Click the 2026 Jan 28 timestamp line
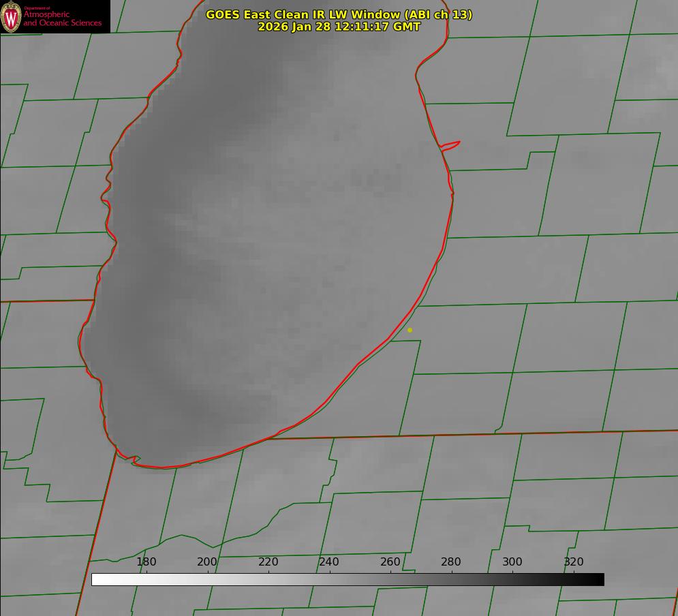Viewport: 678px width, 616px height. pos(339,27)
